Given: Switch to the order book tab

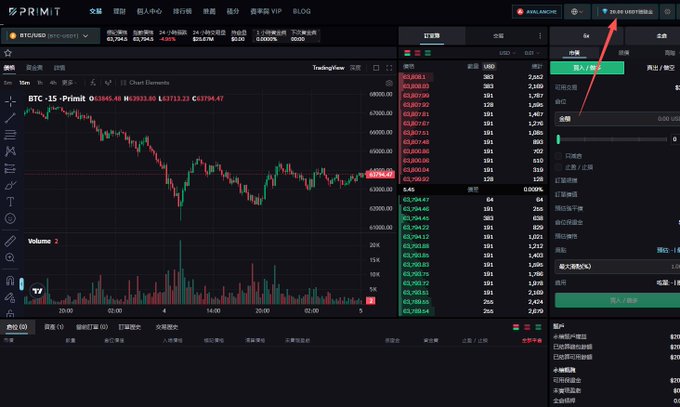Looking at the screenshot, I should [432, 36].
